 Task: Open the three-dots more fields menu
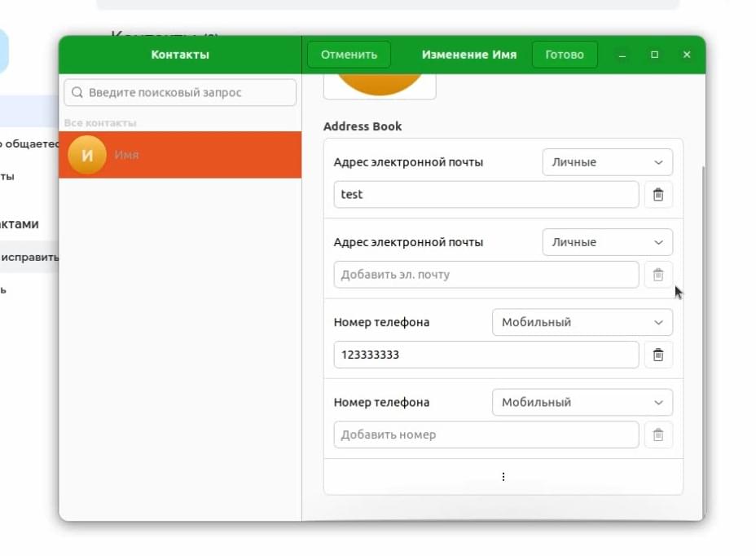[x=503, y=477]
